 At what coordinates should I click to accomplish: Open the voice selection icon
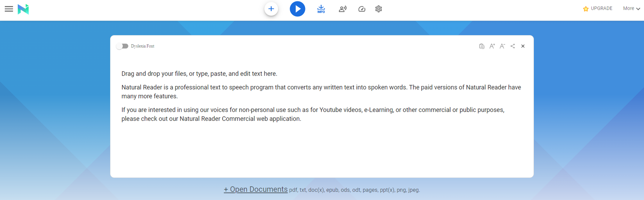[343, 9]
